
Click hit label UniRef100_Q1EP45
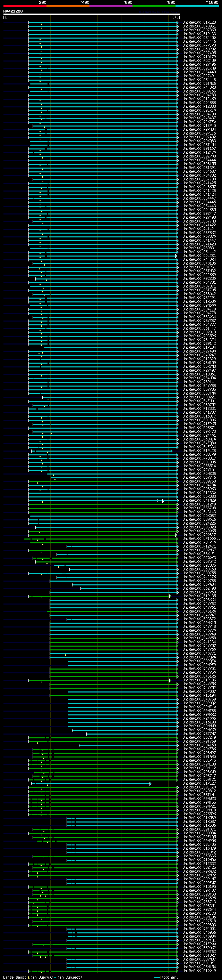click(199, 125)
